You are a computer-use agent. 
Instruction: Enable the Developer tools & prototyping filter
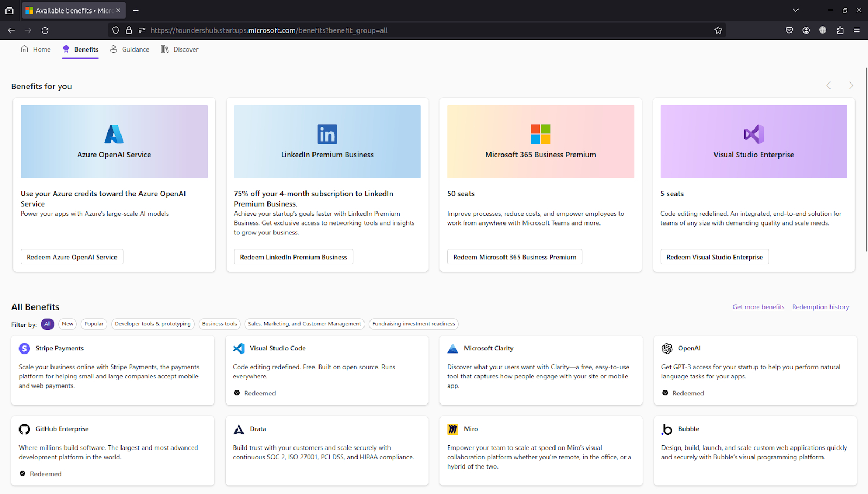[152, 324]
